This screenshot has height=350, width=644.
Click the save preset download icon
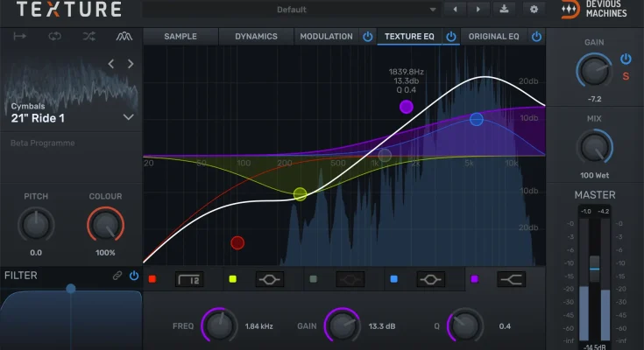pyautogui.click(x=504, y=10)
